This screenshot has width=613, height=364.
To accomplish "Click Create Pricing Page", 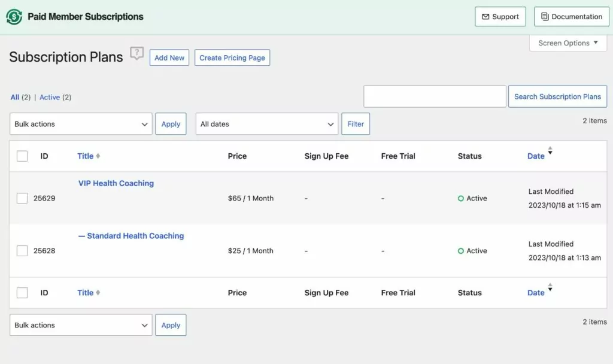I will click(232, 58).
